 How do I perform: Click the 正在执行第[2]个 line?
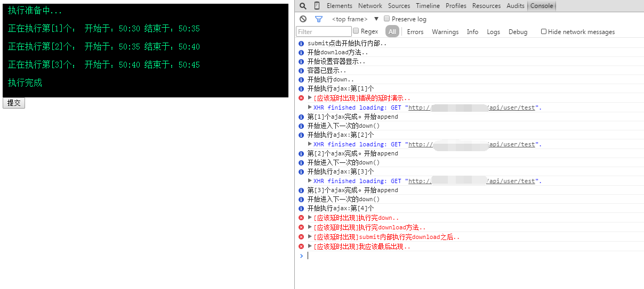[x=104, y=47]
